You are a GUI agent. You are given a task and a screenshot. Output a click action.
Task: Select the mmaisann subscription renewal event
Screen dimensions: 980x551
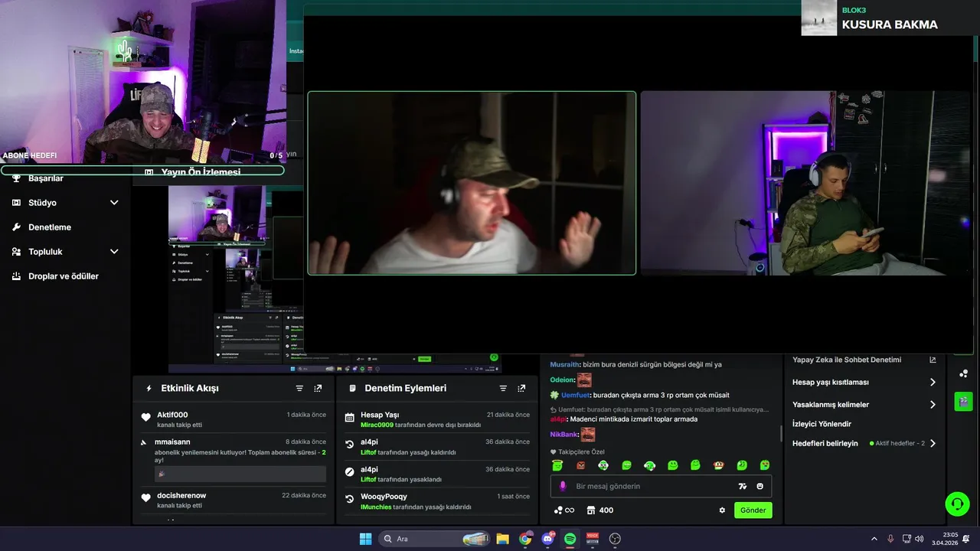(x=234, y=459)
